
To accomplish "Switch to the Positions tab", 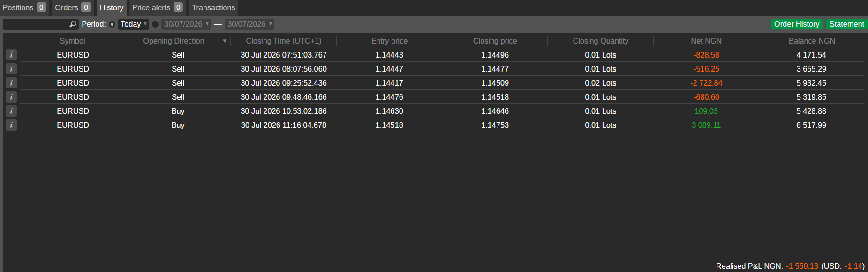I will (24, 7).
